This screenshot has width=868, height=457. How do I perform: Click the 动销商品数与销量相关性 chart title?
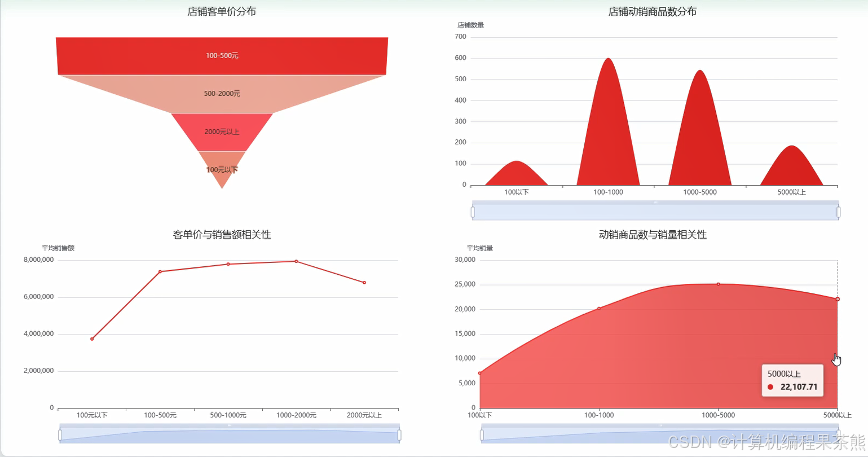click(653, 234)
